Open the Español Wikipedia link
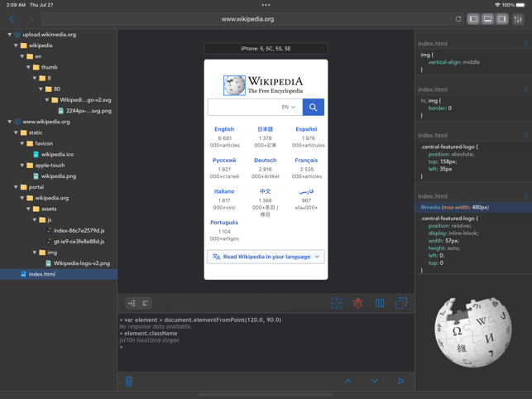Screen dimensions: 532x399 click(306, 129)
